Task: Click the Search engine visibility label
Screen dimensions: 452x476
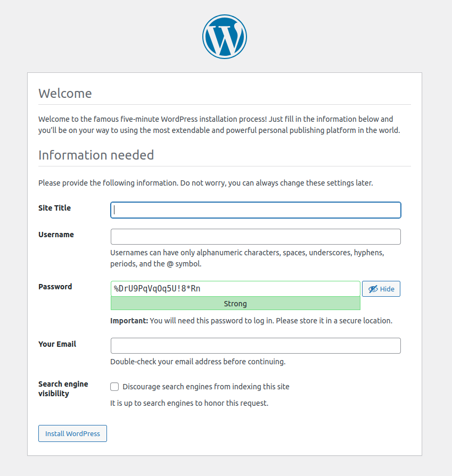Action: click(x=63, y=389)
